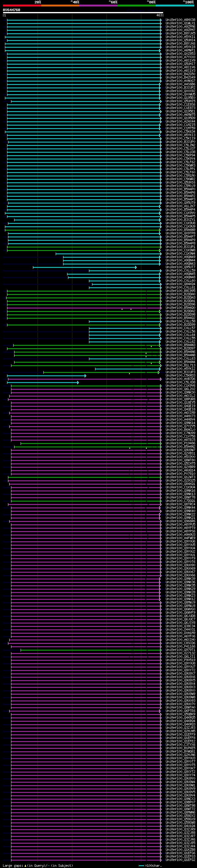This screenshot has width=197, height=868.
Task: Select the UniRef100_B4ZG49 label
Action: pyautogui.click(x=180, y=78)
